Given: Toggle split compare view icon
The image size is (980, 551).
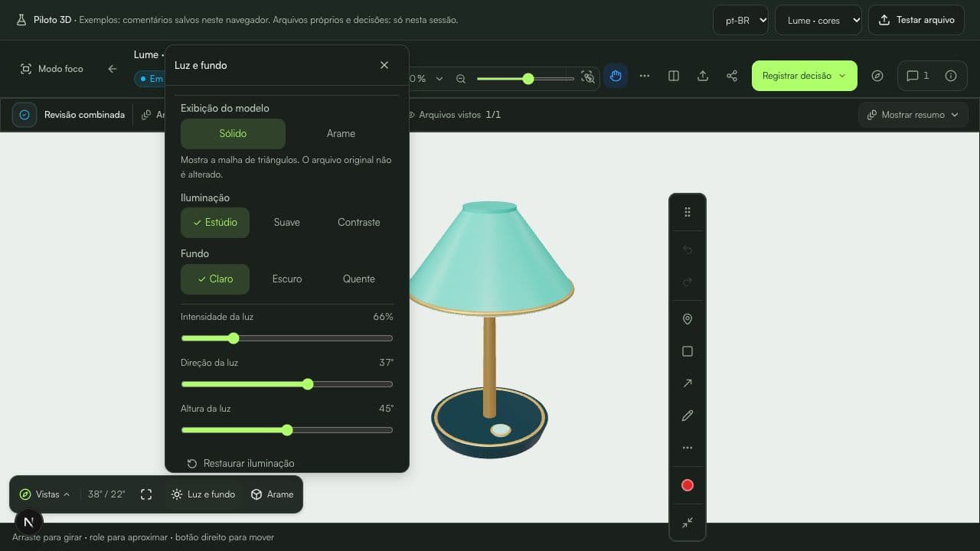Looking at the screenshot, I should tap(674, 76).
